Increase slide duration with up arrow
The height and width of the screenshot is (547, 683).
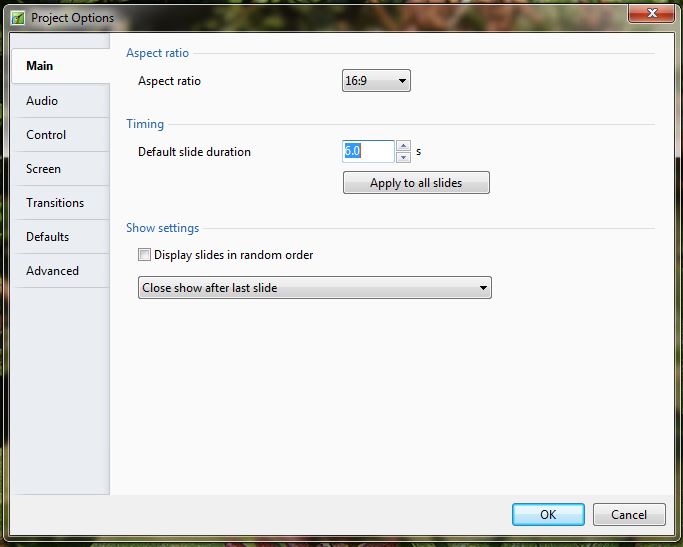403,146
